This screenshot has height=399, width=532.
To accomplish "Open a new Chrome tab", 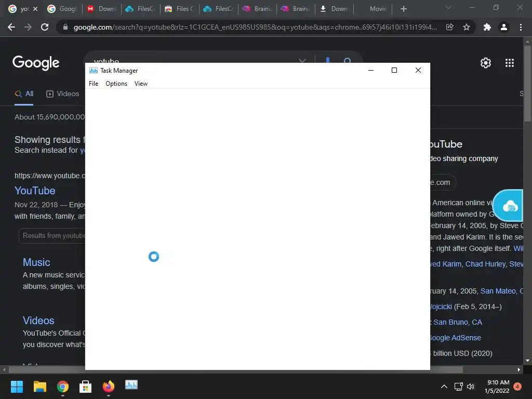I will (403, 9).
